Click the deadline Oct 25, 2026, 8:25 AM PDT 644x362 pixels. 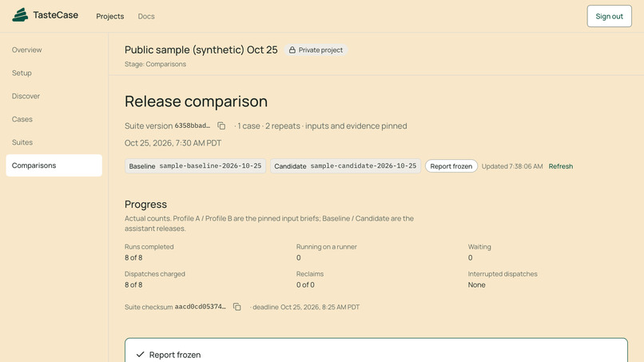(x=306, y=307)
